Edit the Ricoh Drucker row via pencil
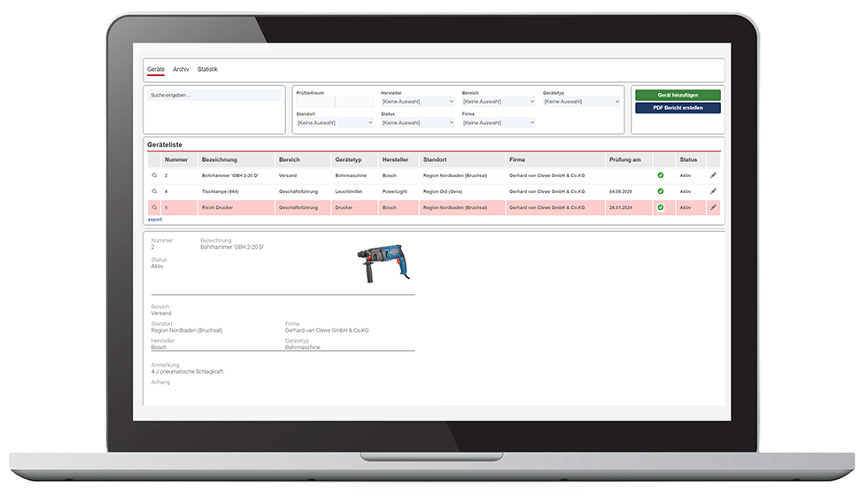The width and height of the screenshot is (868, 496). point(713,206)
